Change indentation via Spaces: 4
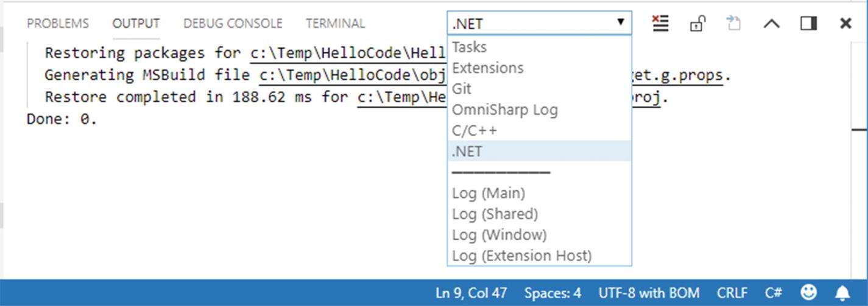Image resolution: width=868 pixels, height=306 pixels. click(x=552, y=293)
